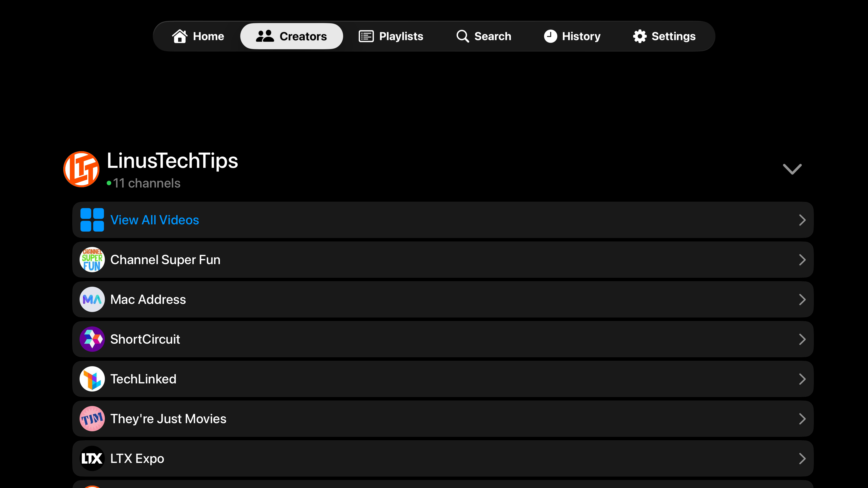Click the chevron on LTX Expo row
The image size is (868, 488).
click(802, 458)
